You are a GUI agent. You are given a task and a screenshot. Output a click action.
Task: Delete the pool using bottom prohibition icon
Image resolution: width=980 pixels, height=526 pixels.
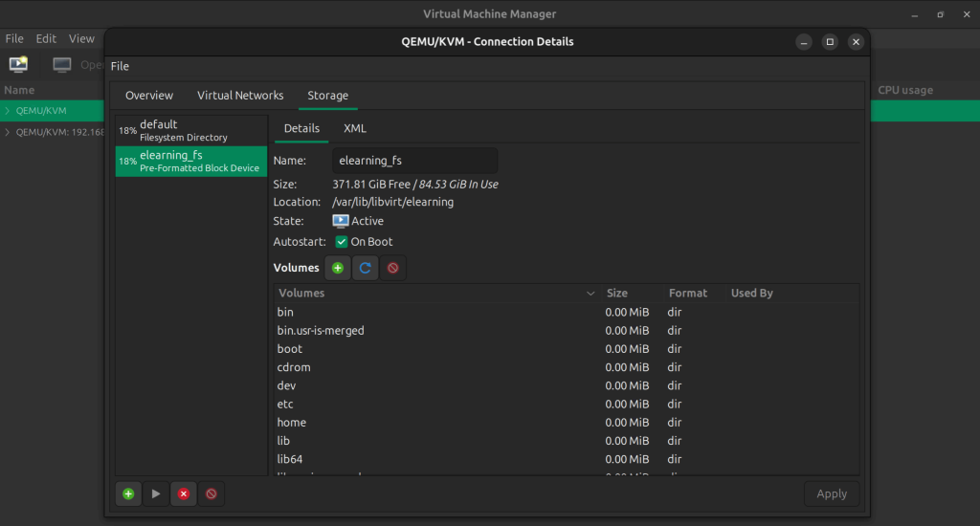click(x=212, y=493)
